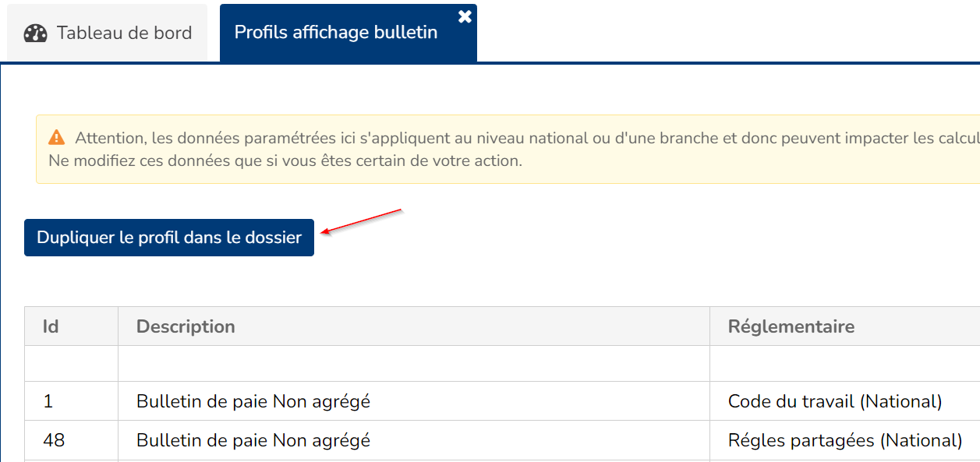This screenshot has height=462, width=980.
Task: Click the 'Ne modifiez ces données' warning line
Action: point(285,161)
